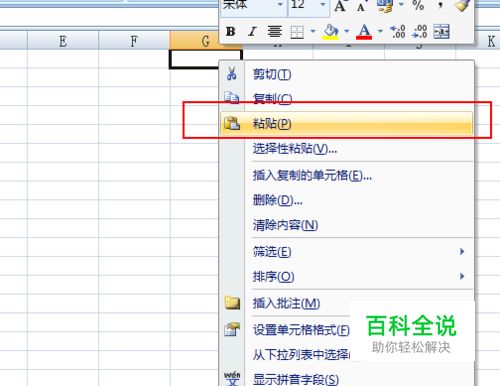Click the decrease decimal icon
The height and width of the screenshot is (386, 500).
[x=420, y=32]
